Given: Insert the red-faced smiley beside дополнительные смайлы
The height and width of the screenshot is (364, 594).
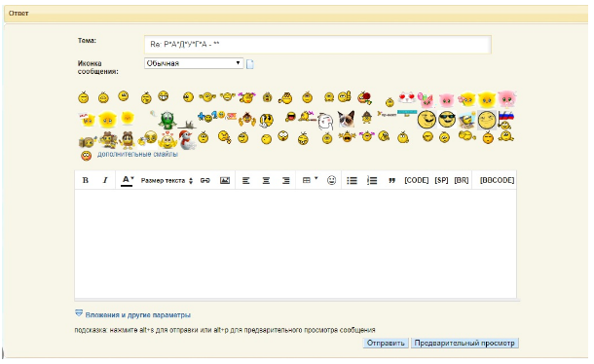Looking at the screenshot, I should click(87, 156).
